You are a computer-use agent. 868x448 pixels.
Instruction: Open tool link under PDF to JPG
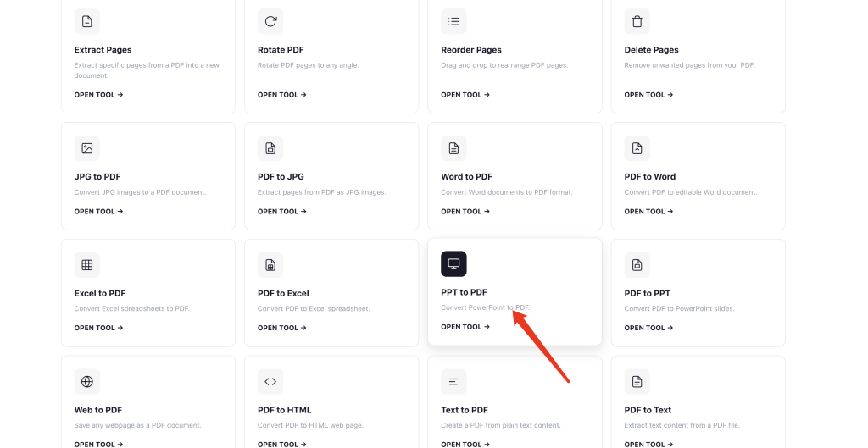pyautogui.click(x=281, y=211)
